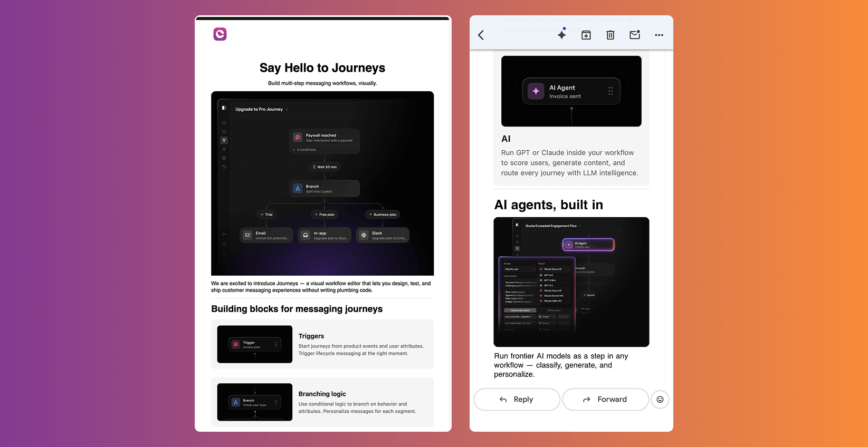This screenshot has width=868, height=447.
Task: Open the Journeys workflow hero screenshot
Action: coord(322,183)
